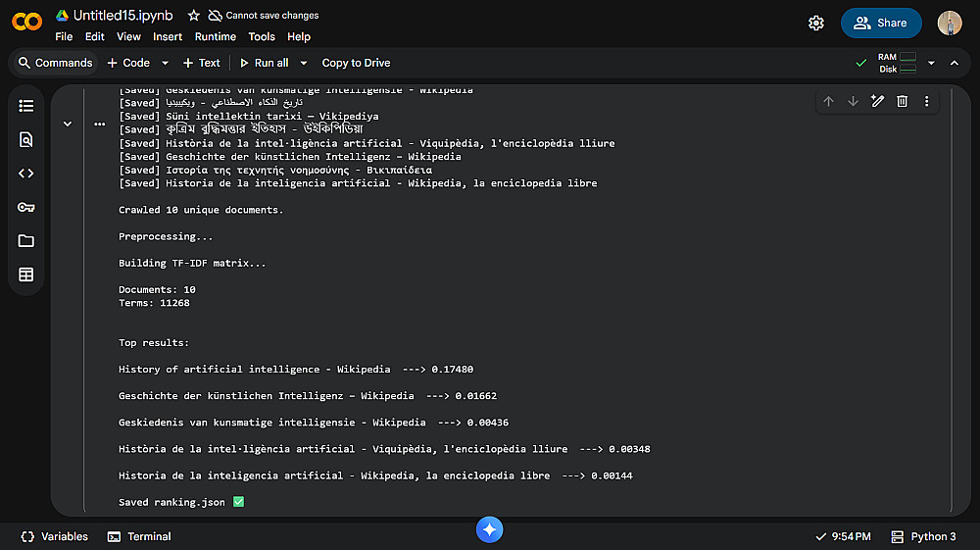Open the Help menu
980x550 pixels.
click(x=299, y=37)
